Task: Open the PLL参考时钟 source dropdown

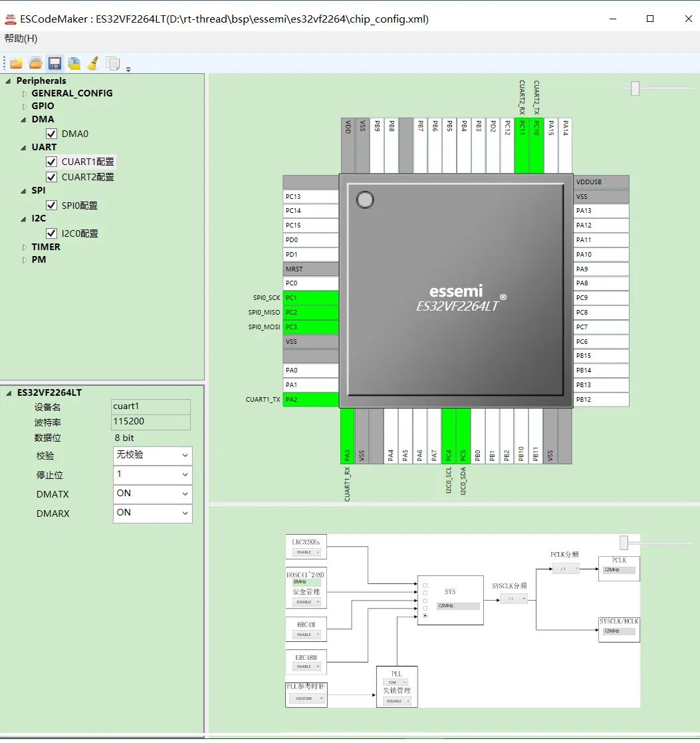Action: pyautogui.click(x=306, y=698)
